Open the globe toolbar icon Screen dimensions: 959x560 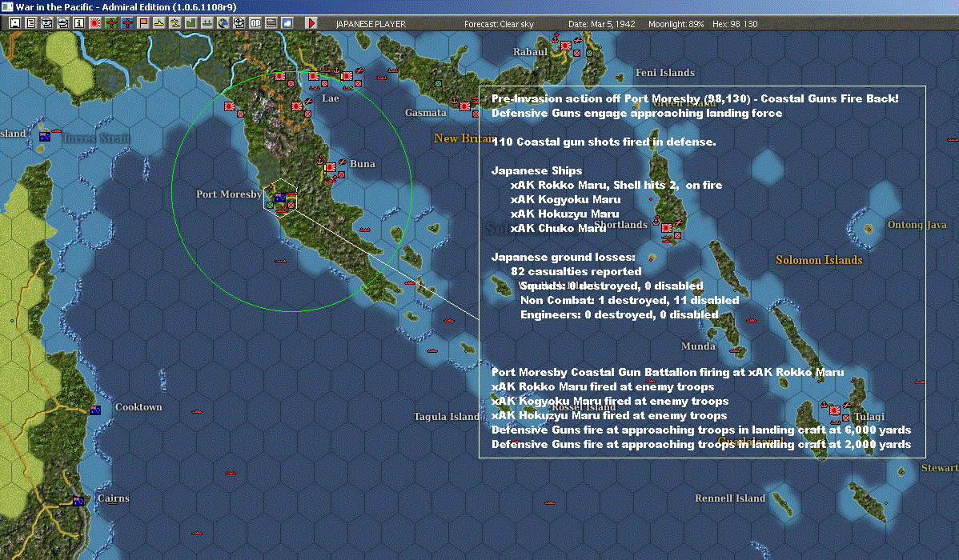[x=223, y=23]
